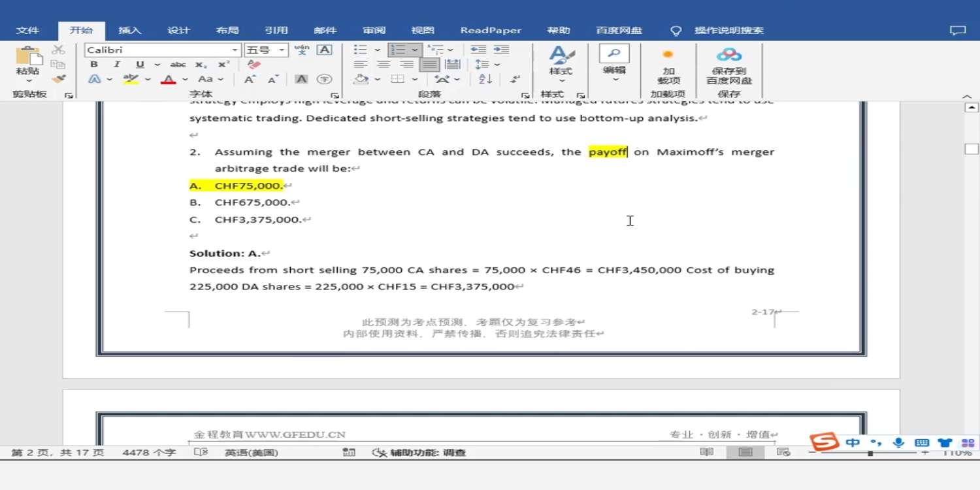Open the Add-ins (加载项) button

coord(668,65)
